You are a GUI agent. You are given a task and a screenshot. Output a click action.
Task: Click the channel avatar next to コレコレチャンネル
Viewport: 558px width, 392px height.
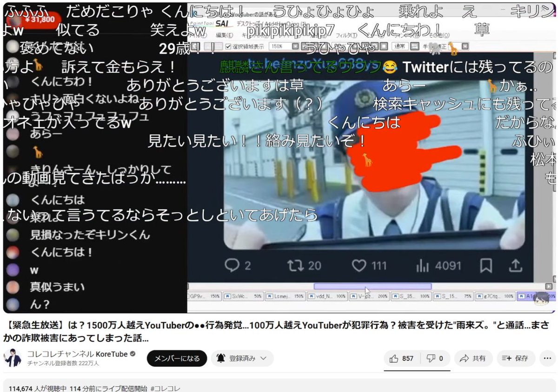pyautogui.click(x=13, y=358)
